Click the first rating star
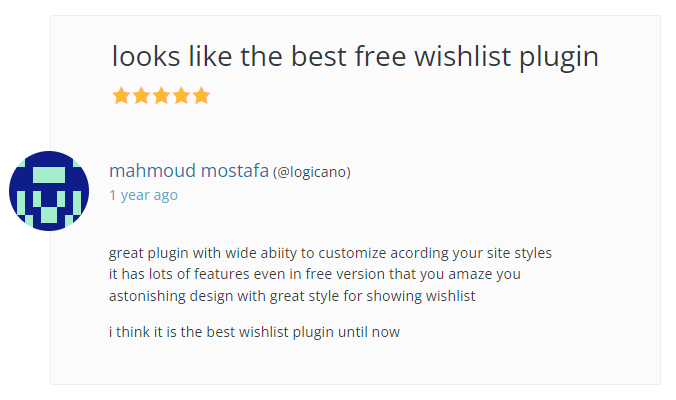This screenshot has height=400, width=676. pyautogui.click(x=122, y=96)
